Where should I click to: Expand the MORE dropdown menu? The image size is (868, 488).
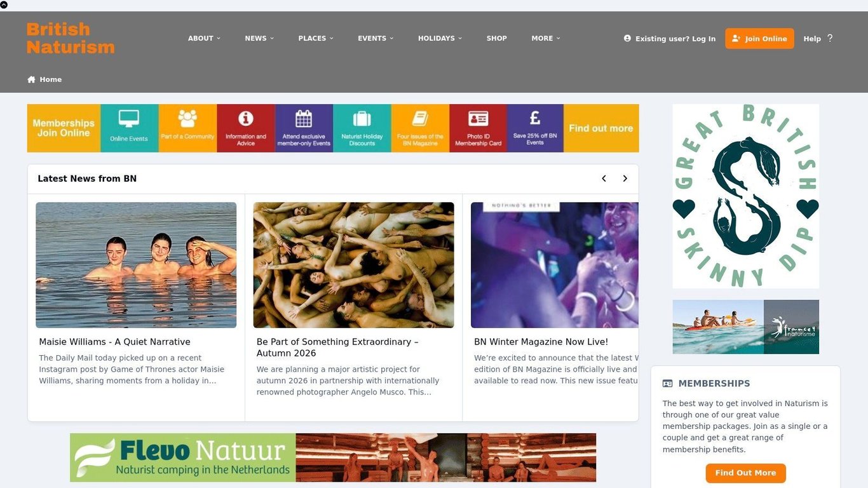click(545, 38)
